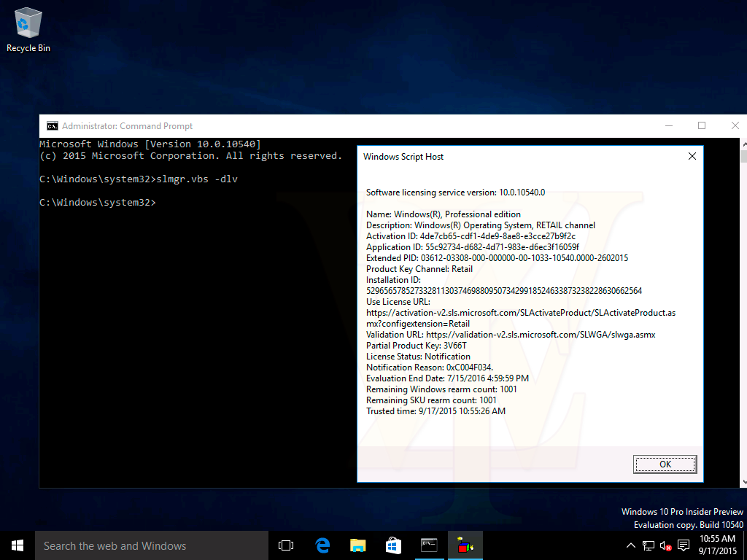Show hidden system tray icons
The height and width of the screenshot is (560, 747).
point(630,545)
